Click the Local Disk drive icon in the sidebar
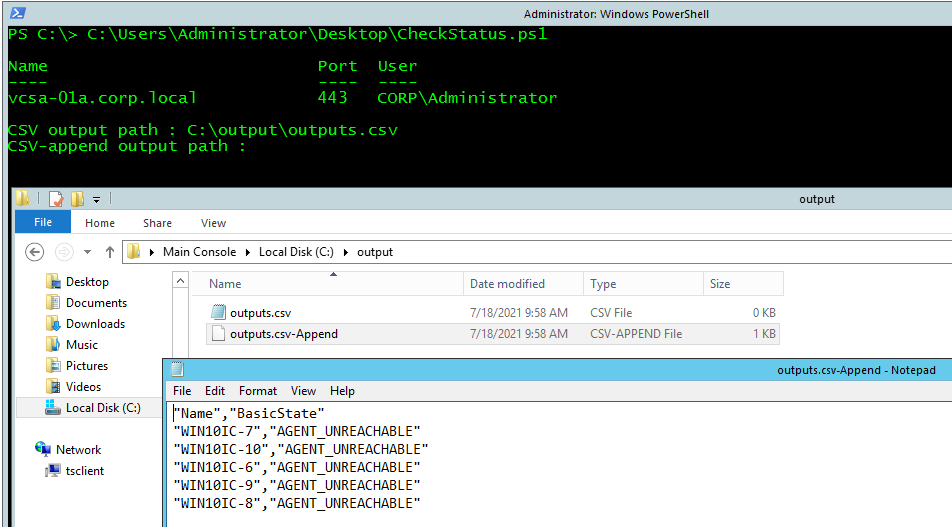 pos(53,407)
